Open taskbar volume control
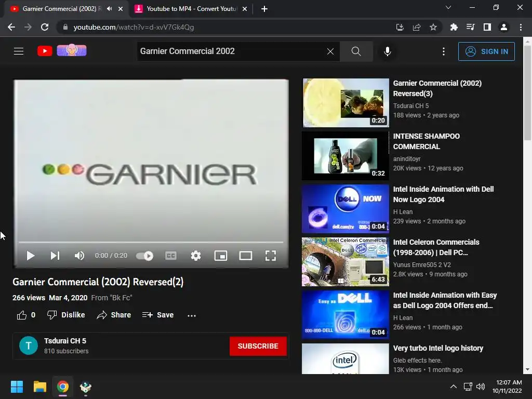The height and width of the screenshot is (399, 532). point(481,387)
